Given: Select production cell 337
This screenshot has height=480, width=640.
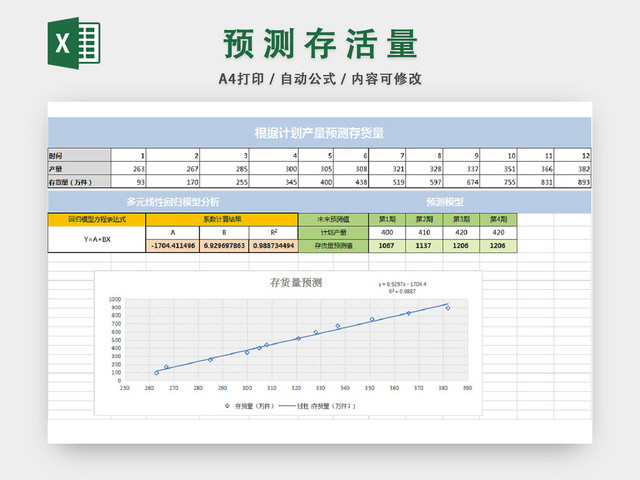Looking at the screenshot, I should point(461,169).
